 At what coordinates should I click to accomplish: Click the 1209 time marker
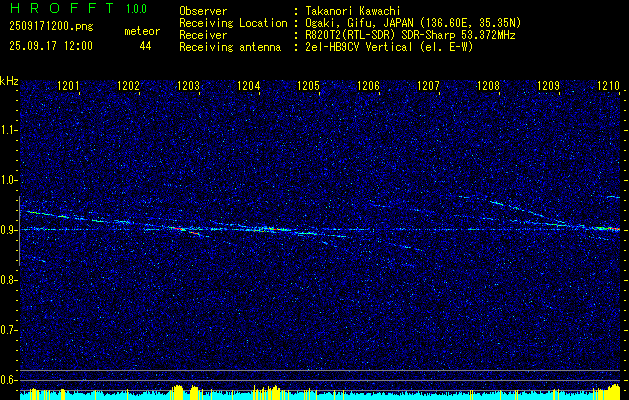coord(548,86)
